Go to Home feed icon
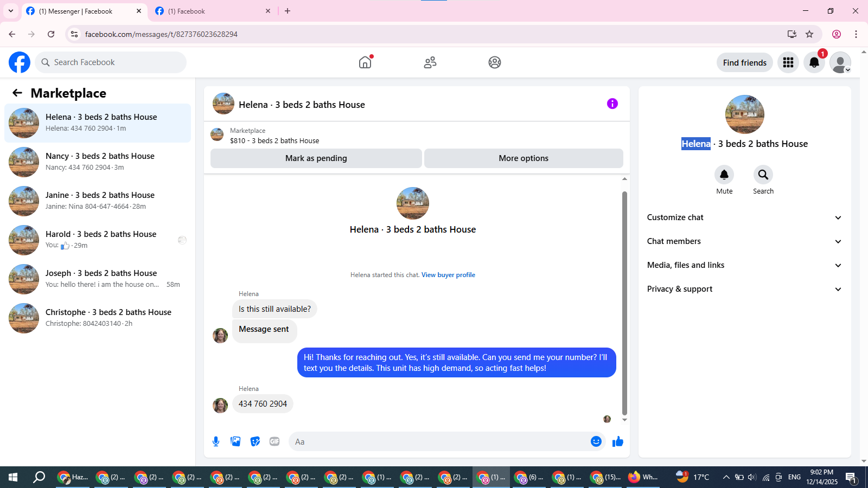 (x=365, y=62)
